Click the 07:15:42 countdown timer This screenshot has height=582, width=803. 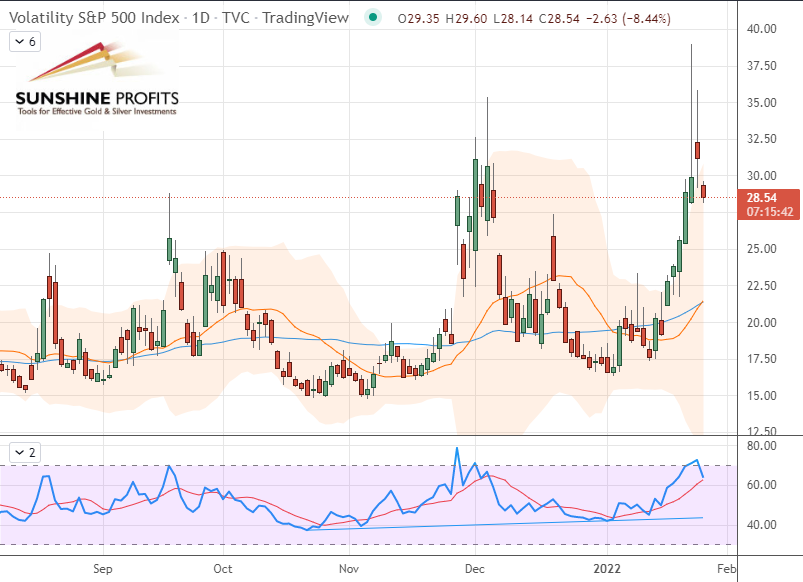[x=770, y=212]
